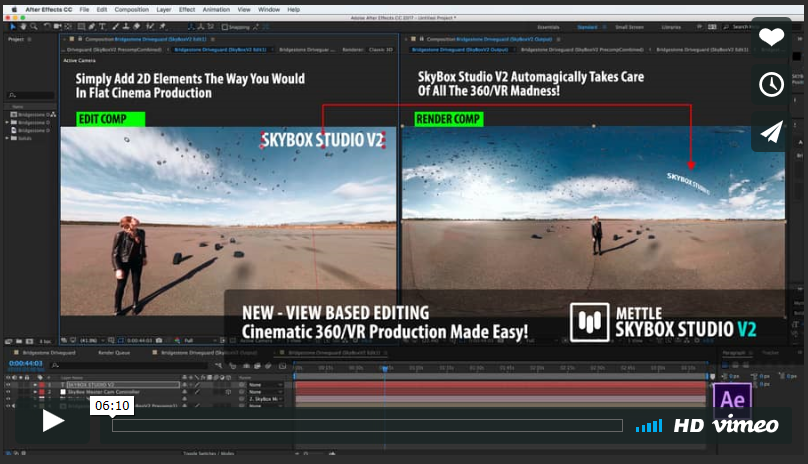Open parent dropdown for Skybox Master Cam Controller

[x=265, y=392]
